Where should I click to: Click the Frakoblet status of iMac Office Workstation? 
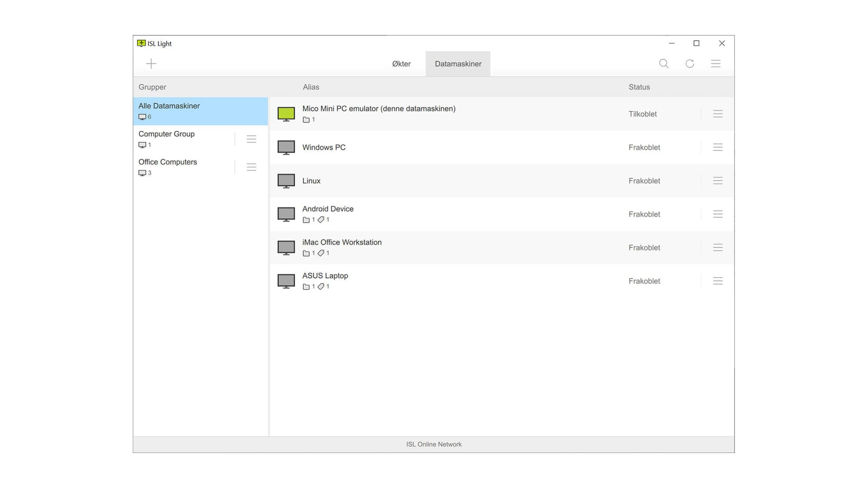coord(644,248)
